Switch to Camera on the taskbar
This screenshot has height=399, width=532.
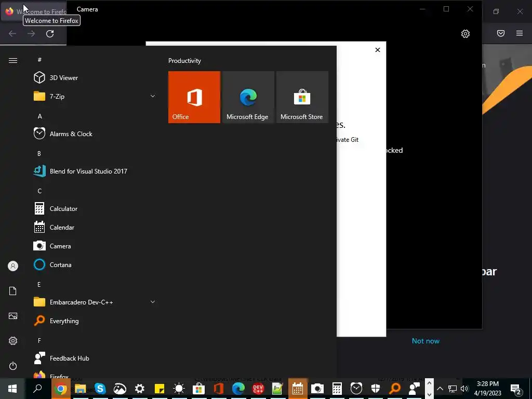click(x=317, y=388)
